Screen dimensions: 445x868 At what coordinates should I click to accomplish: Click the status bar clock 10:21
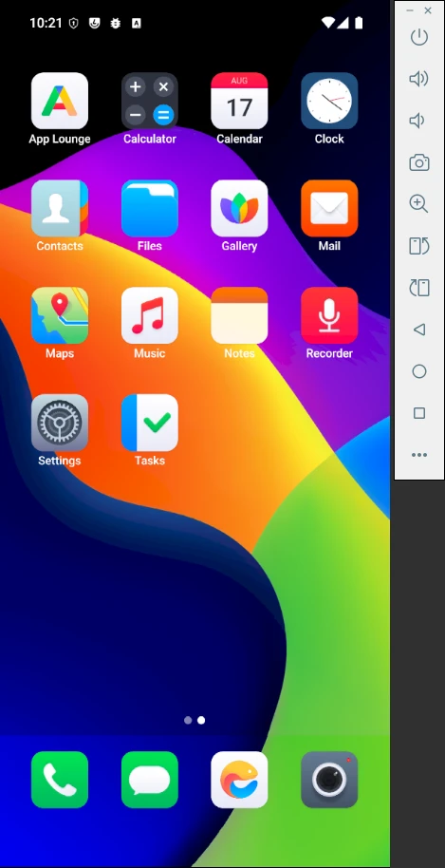tap(46, 23)
